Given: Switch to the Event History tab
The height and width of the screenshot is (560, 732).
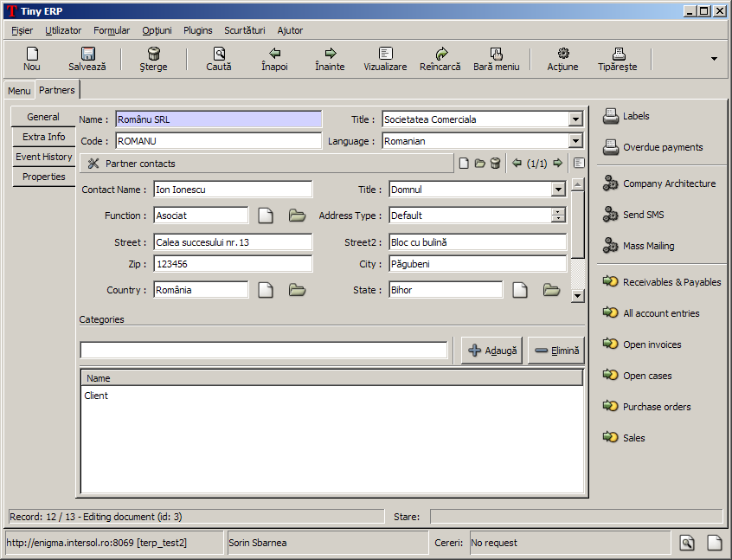Looking at the screenshot, I should pyautogui.click(x=44, y=157).
